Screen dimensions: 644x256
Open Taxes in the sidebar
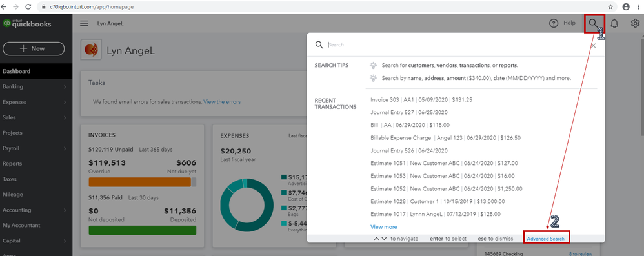tap(10, 179)
